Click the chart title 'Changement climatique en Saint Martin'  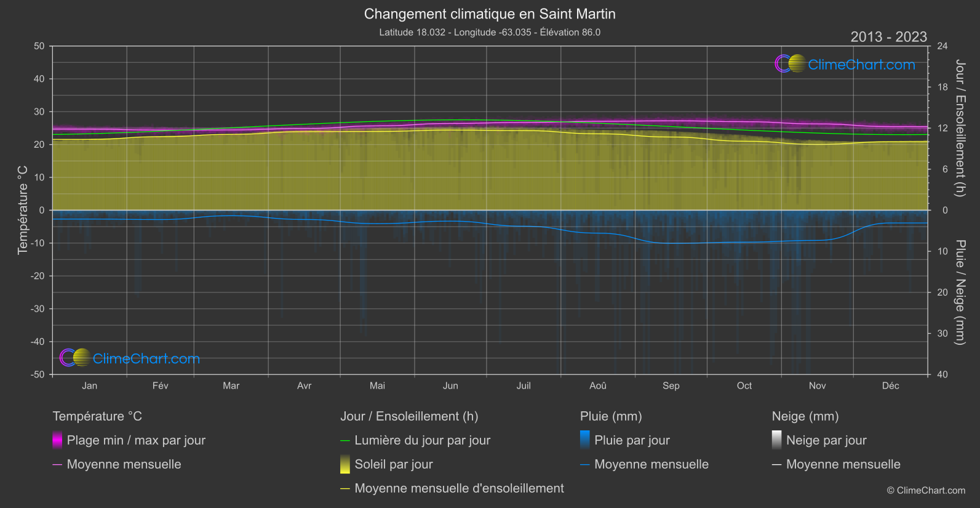coord(490,14)
